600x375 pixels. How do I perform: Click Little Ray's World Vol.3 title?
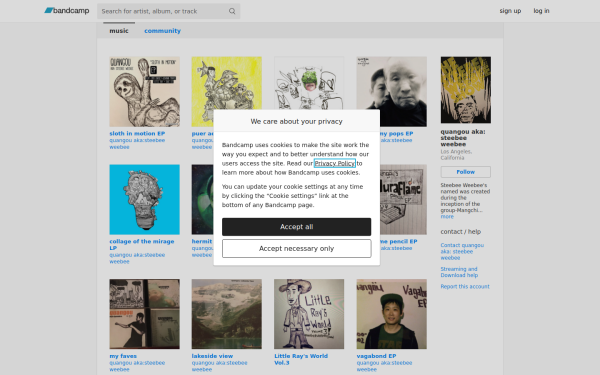pos(301,359)
